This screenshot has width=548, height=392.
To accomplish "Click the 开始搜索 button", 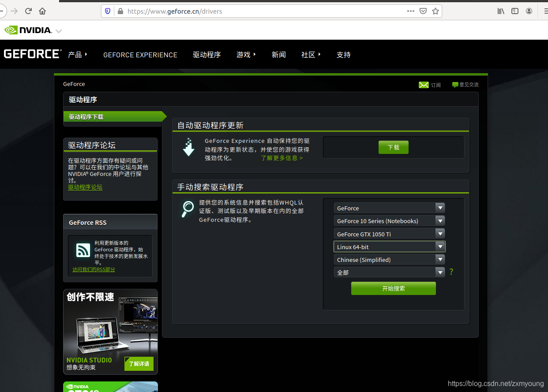I will (x=394, y=288).
